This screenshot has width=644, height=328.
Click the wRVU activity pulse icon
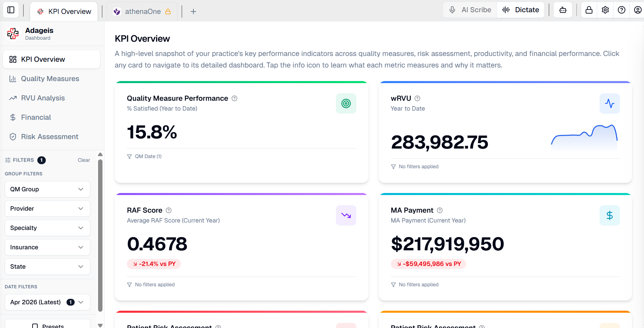pyautogui.click(x=610, y=103)
